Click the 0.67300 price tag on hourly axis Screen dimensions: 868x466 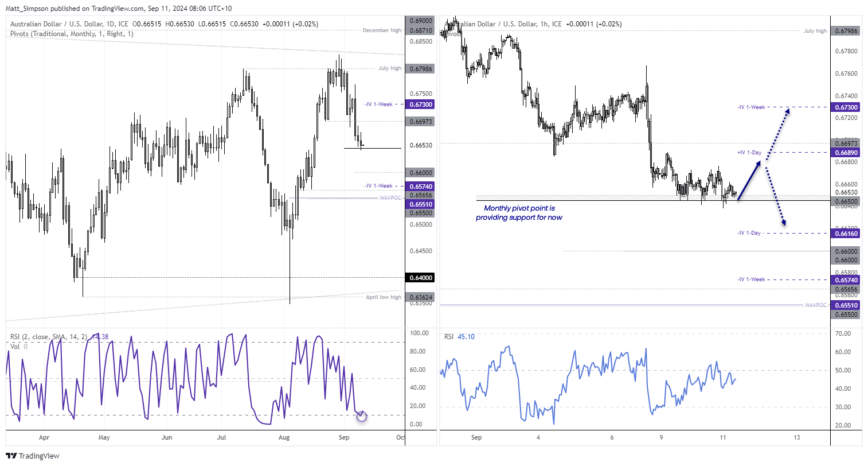click(846, 107)
